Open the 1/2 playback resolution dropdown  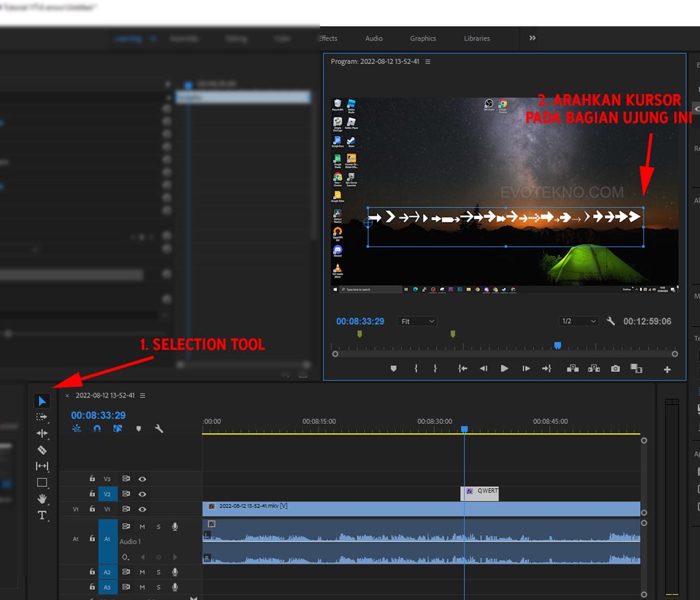(x=578, y=322)
